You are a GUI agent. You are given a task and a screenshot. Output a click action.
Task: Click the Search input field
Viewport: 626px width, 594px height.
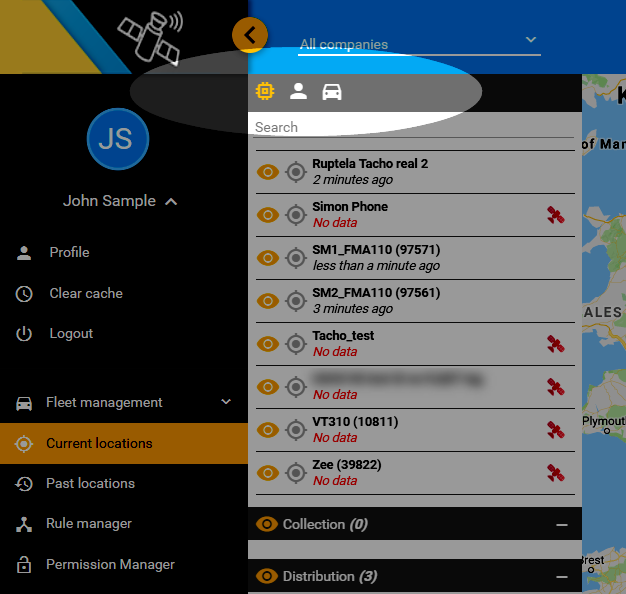click(410, 127)
